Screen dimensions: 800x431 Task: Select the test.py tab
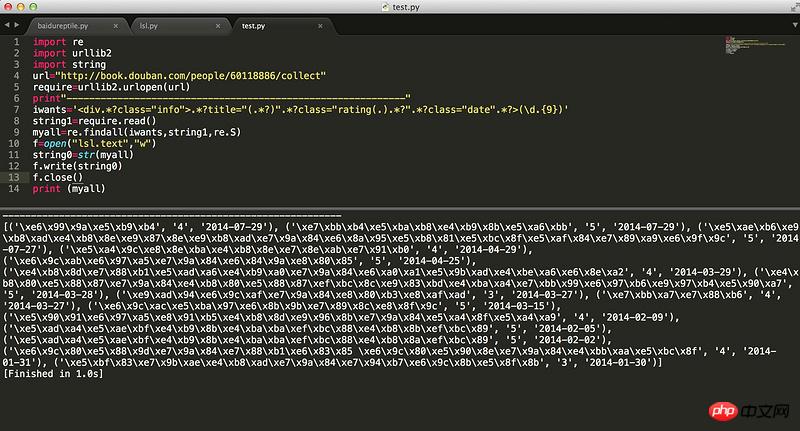(x=253, y=26)
